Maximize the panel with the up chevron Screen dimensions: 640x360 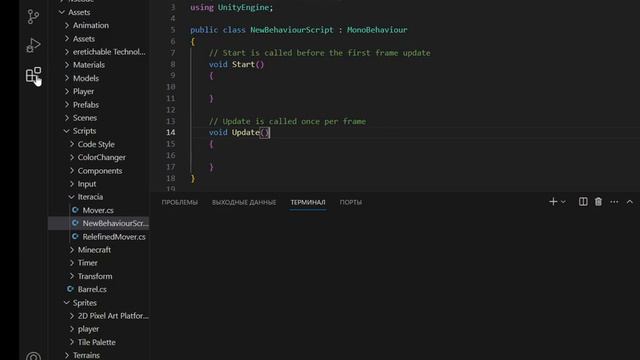[x=629, y=202]
